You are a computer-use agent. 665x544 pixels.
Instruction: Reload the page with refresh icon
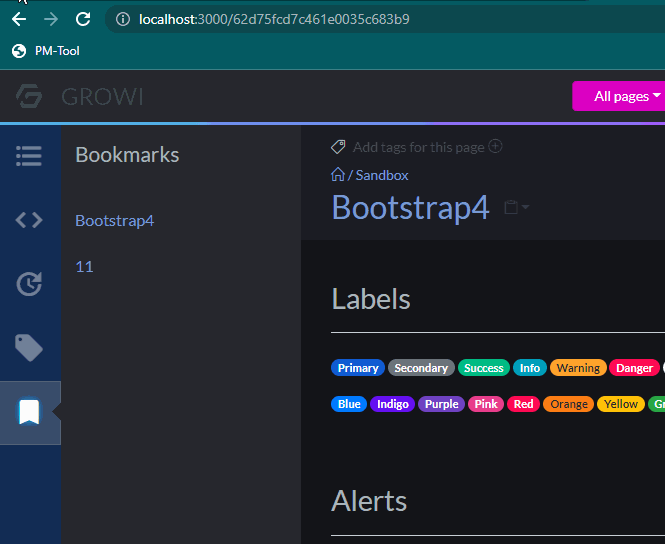83,19
